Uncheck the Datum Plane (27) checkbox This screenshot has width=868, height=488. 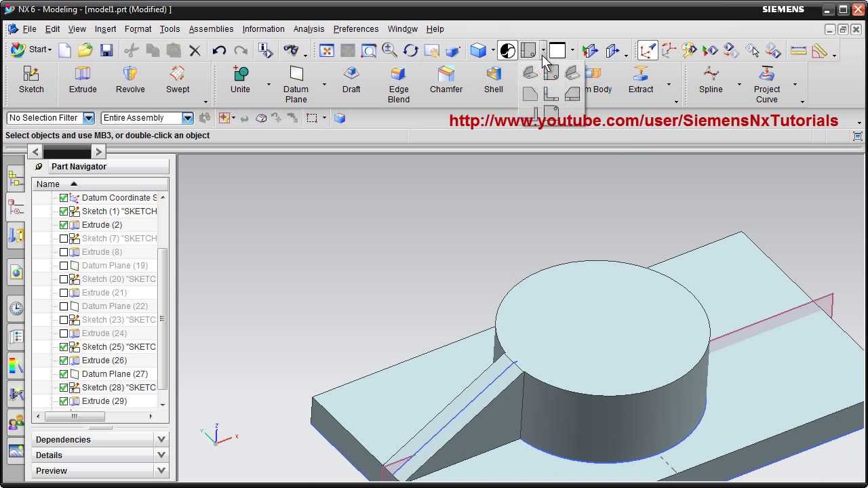[x=64, y=374]
